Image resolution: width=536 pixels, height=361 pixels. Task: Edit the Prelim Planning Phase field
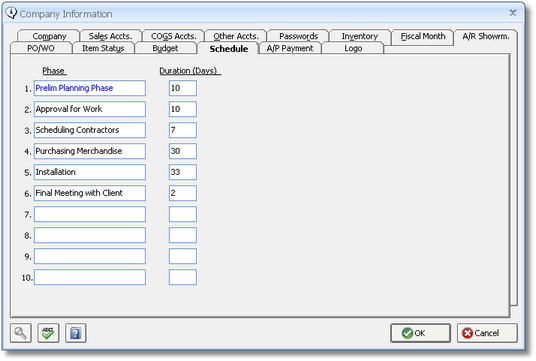point(90,88)
